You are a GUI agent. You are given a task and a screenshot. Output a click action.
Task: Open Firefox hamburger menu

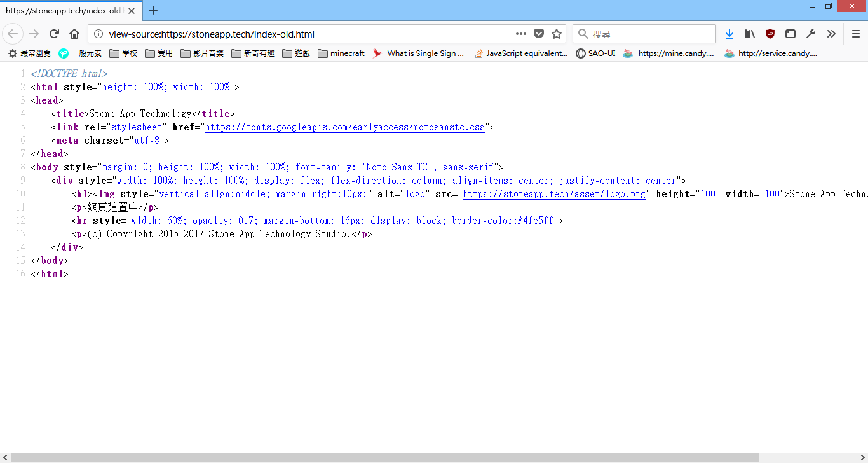click(x=855, y=34)
